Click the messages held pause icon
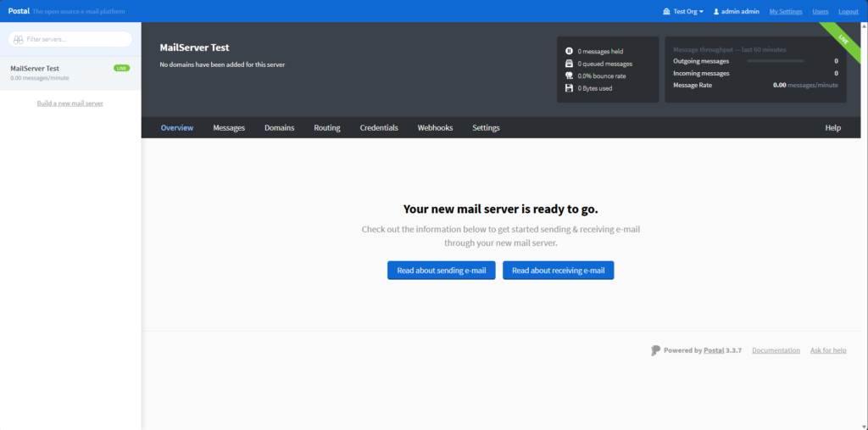 (569, 51)
